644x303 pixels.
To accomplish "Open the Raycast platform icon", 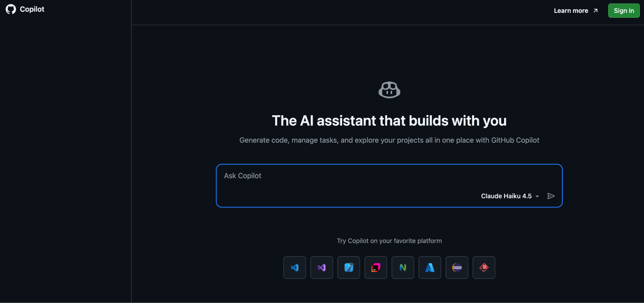I will (484, 268).
